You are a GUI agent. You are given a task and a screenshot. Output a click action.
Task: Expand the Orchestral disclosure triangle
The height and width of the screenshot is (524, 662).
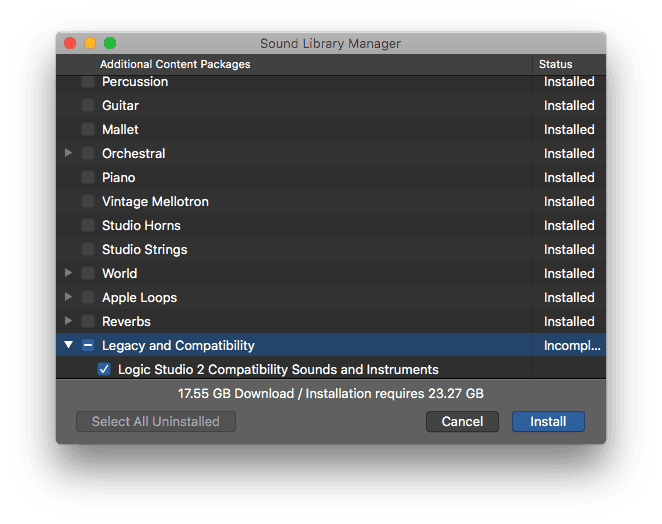(x=68, y=153)
